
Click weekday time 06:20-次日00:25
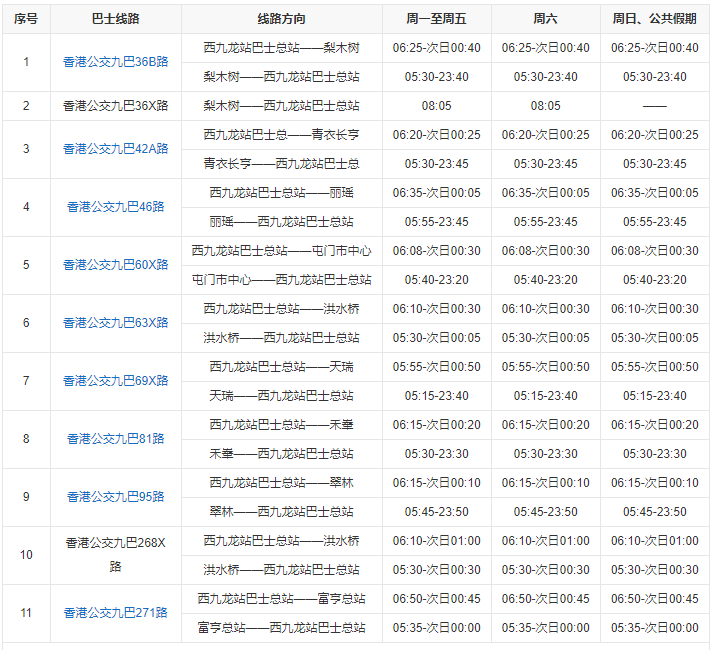coord(437,135)
